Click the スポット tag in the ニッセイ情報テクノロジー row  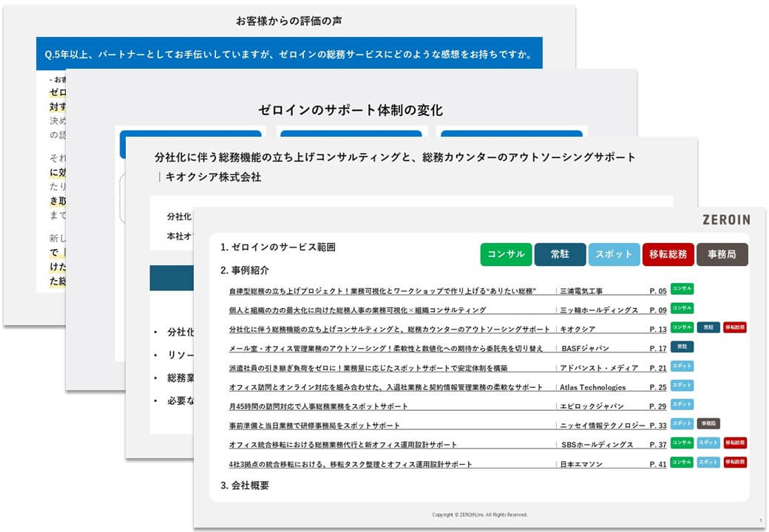(682, 423)
